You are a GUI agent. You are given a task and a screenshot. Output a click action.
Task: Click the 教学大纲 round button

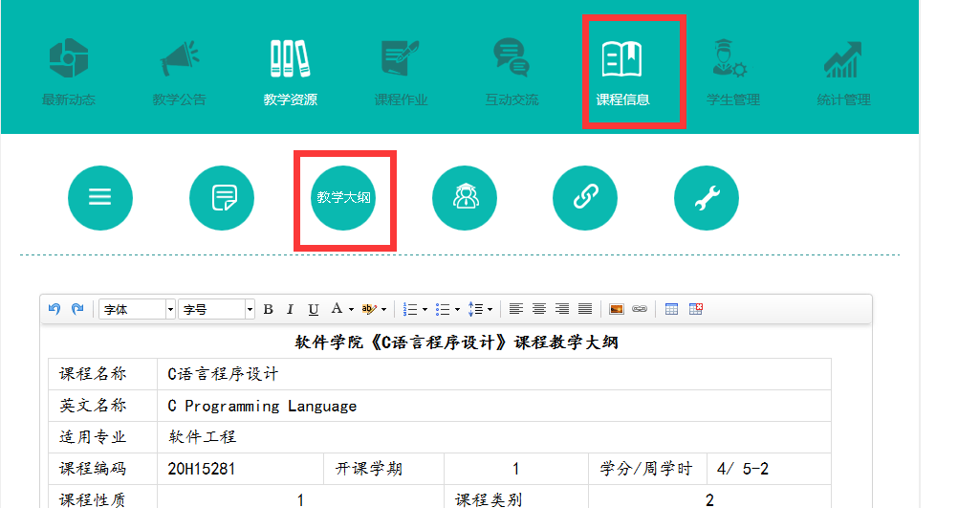(x=344, y=198)
